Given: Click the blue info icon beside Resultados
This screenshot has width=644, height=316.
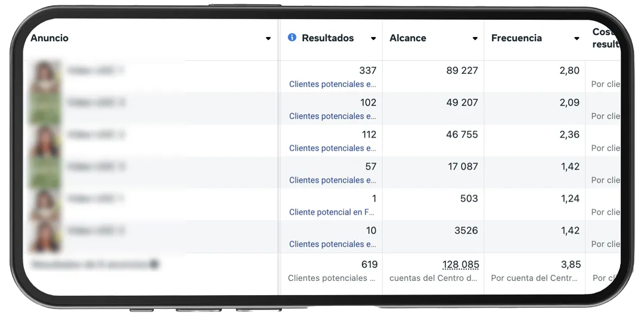Looking at the screenshot, I should (292, 38).
